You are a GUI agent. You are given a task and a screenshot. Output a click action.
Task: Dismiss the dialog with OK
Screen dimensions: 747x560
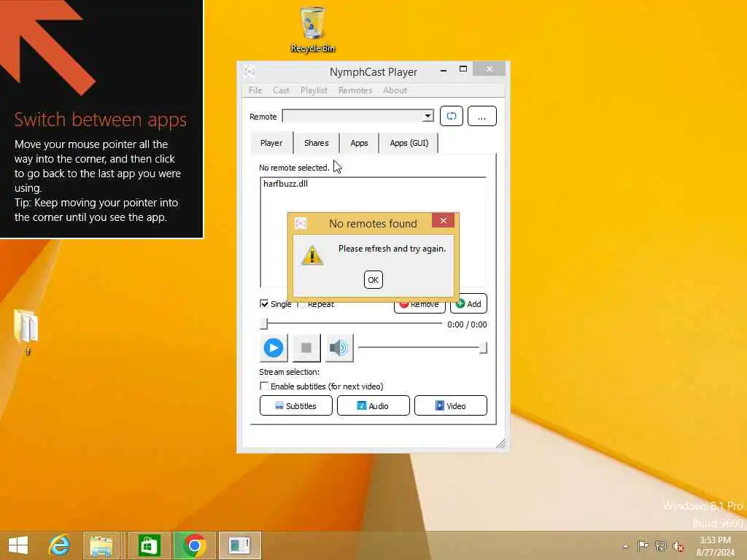(373, 279)
